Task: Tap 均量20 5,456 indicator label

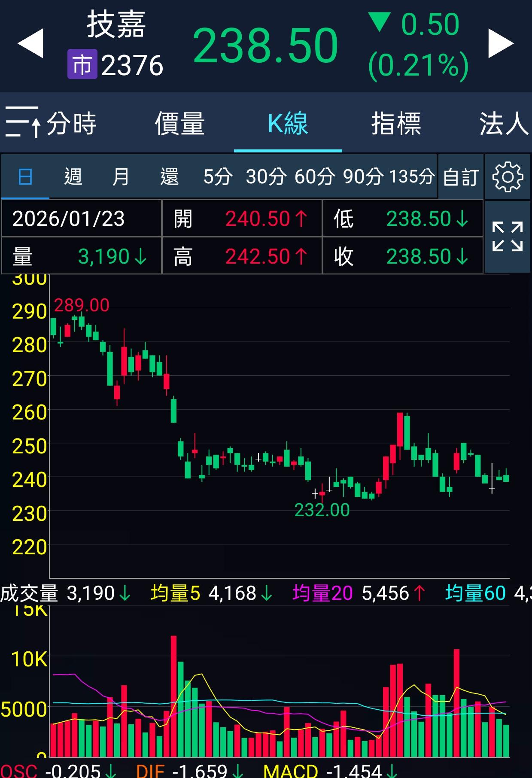Action: 359,593
